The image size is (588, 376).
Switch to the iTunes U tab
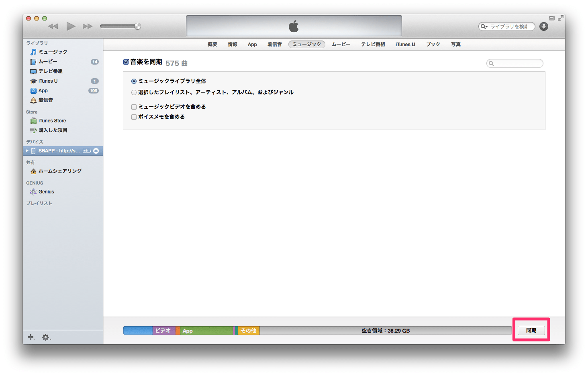[405, 45]
